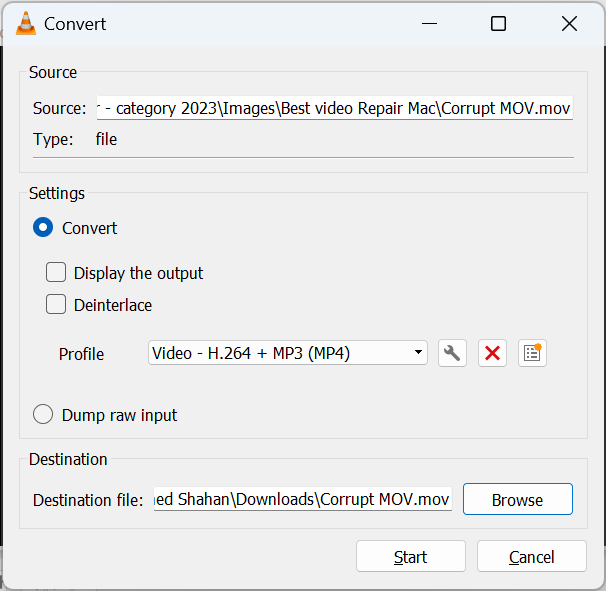Close the Convert window
The height and width of the screenshot is (591, 606).
pos(569,24)
